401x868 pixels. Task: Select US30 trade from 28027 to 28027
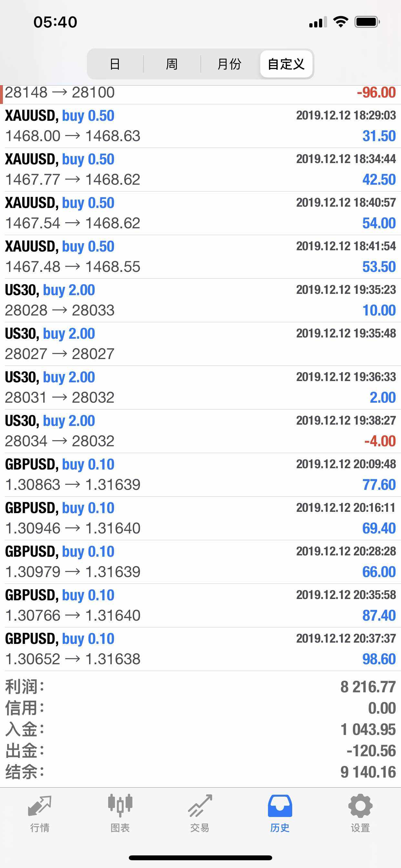click(200, 344)
